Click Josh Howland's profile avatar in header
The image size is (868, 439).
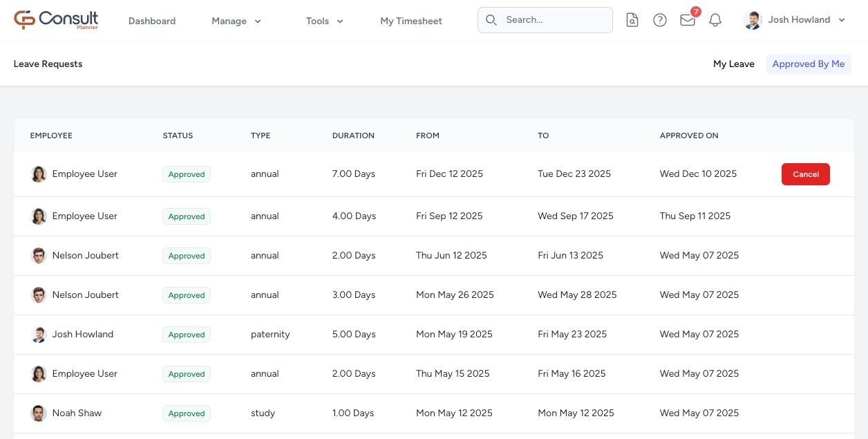pyautogui.click(x=753, y=21)
